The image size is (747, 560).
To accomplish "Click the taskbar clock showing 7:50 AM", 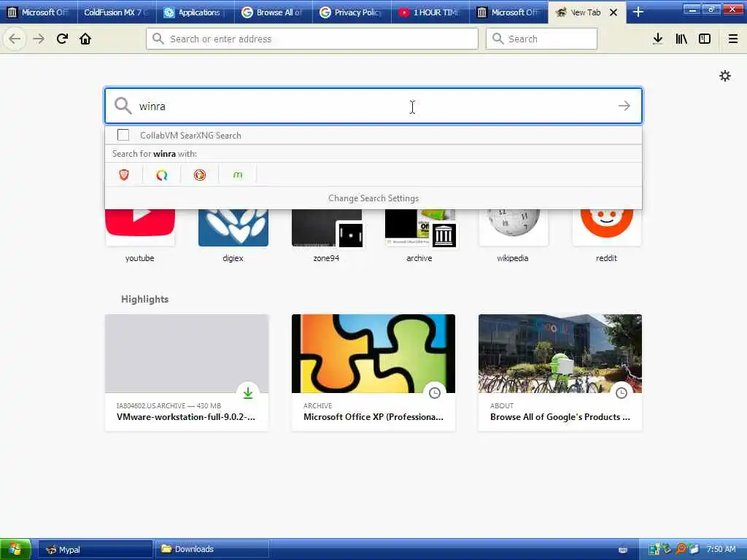I will 721,549.
